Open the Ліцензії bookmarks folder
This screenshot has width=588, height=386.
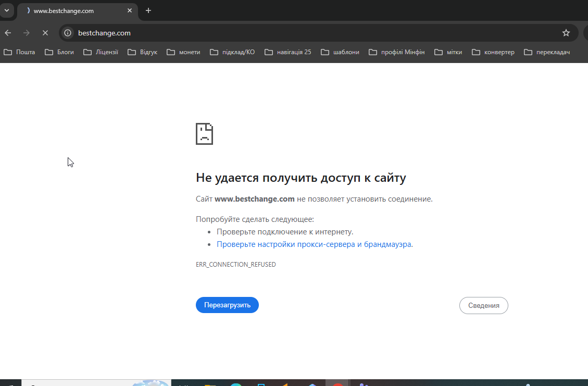101,52
